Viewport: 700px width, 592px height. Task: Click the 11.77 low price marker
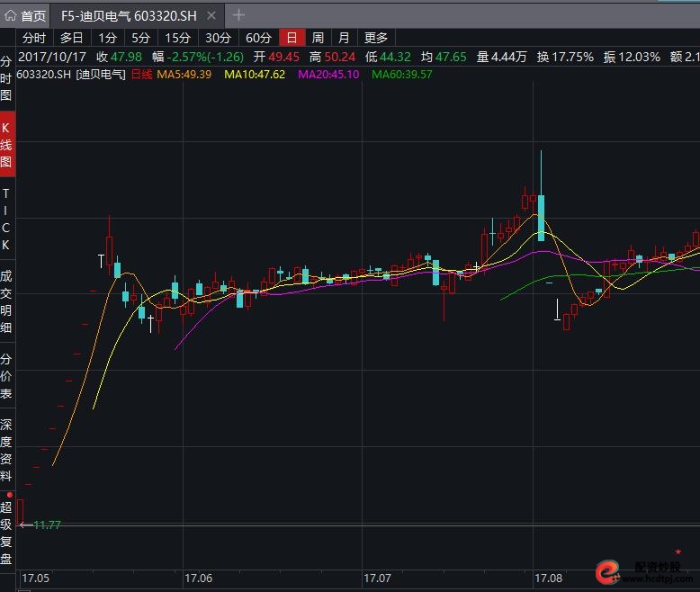pyautogui.click(x=47, y=525)
